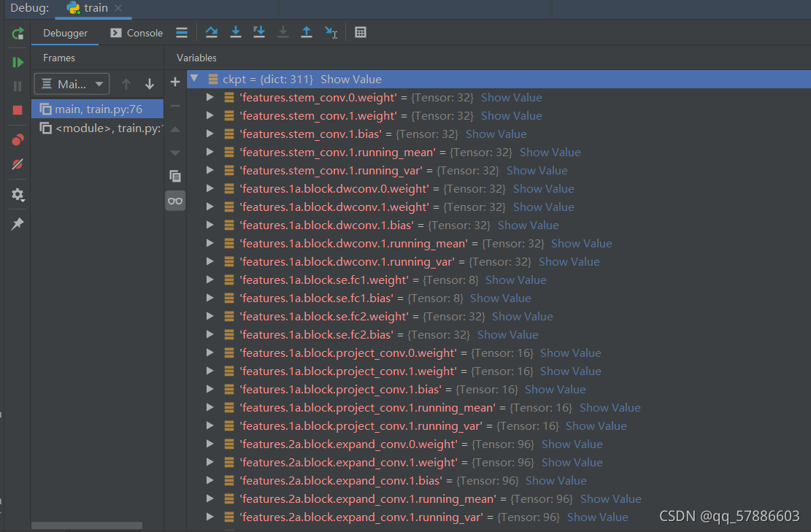Pin the debug tab
Screen dimensions: 811x532
pos(18,224)
